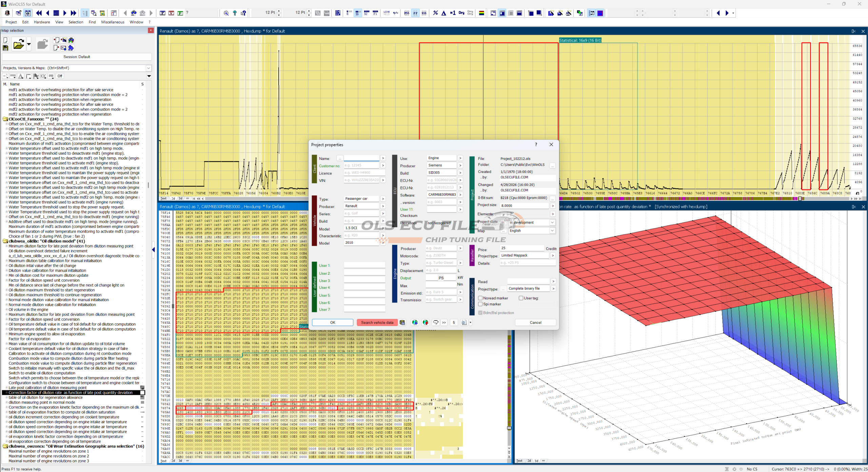
Task: Click the blue F window icon
Action: click(163, 13)
